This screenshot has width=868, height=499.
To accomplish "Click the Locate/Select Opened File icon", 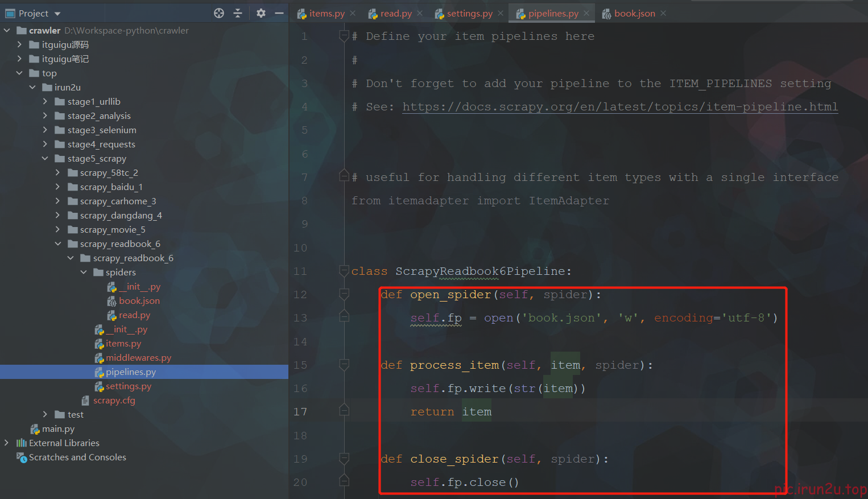I will (219, 13).
